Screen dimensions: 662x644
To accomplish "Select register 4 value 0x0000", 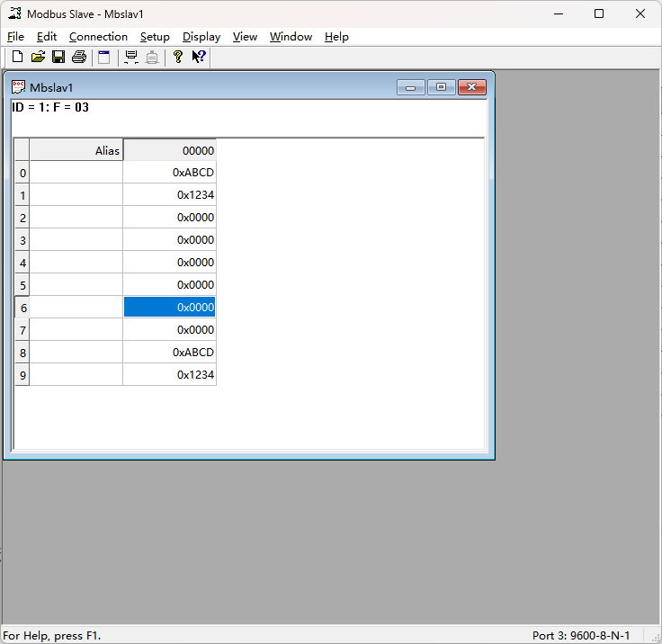I will point(170,263).
